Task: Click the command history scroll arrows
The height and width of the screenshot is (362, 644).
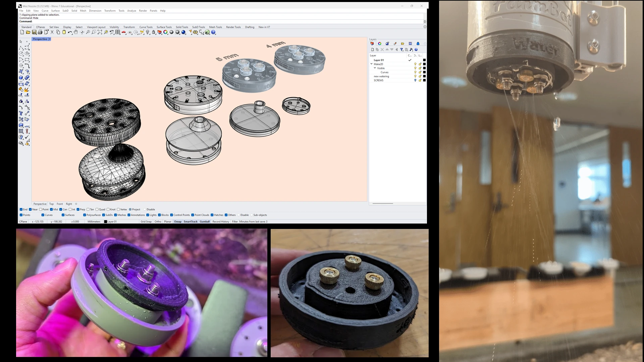Action: (x=425, y=21)
